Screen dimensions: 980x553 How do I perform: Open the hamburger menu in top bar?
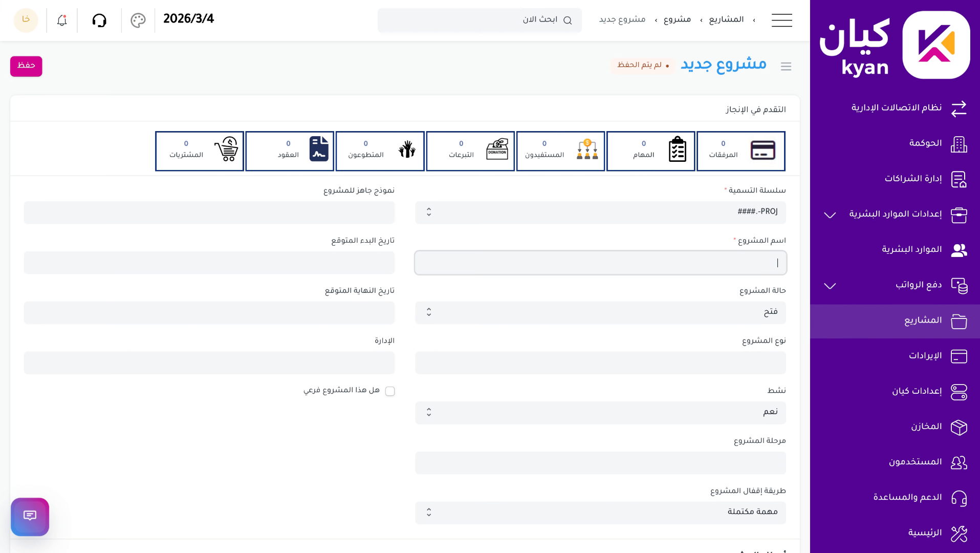click(x=781, y=20)
